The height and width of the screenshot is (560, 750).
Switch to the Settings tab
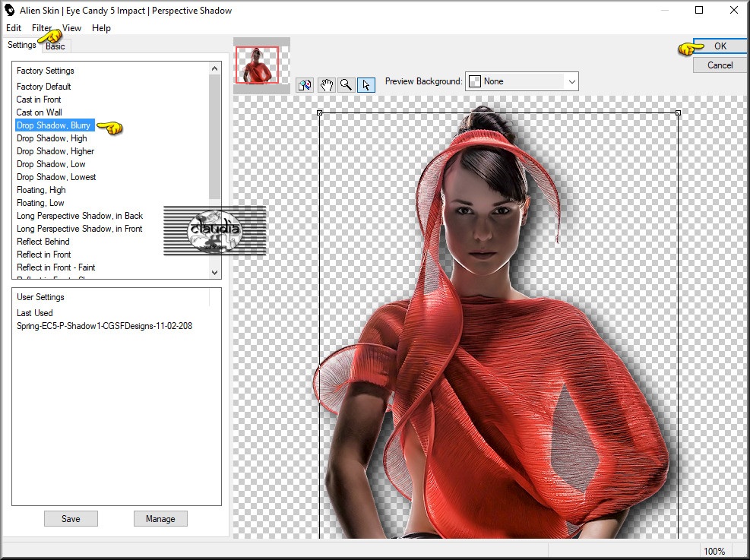pyautogui.click(x=21, y=45)
